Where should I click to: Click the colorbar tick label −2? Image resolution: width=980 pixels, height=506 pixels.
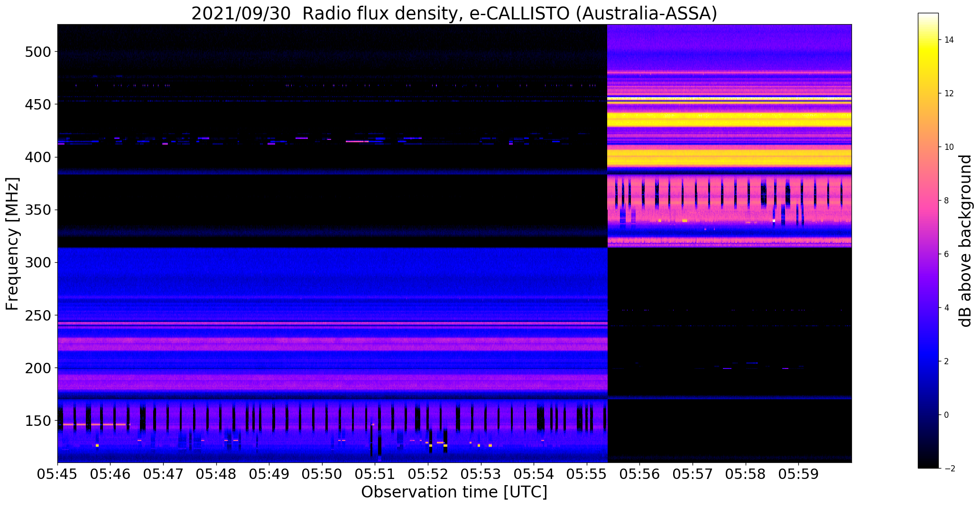[949, 469]
